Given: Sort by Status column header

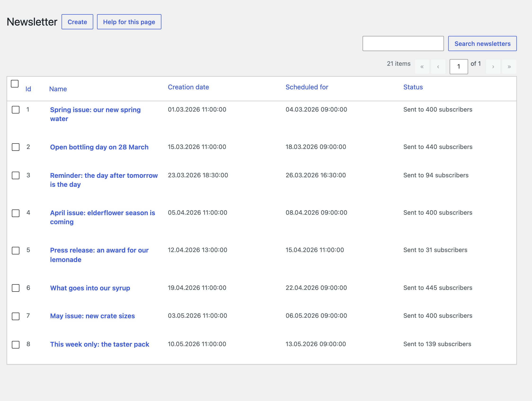Looking at the screenshot, I should [413, 87].
